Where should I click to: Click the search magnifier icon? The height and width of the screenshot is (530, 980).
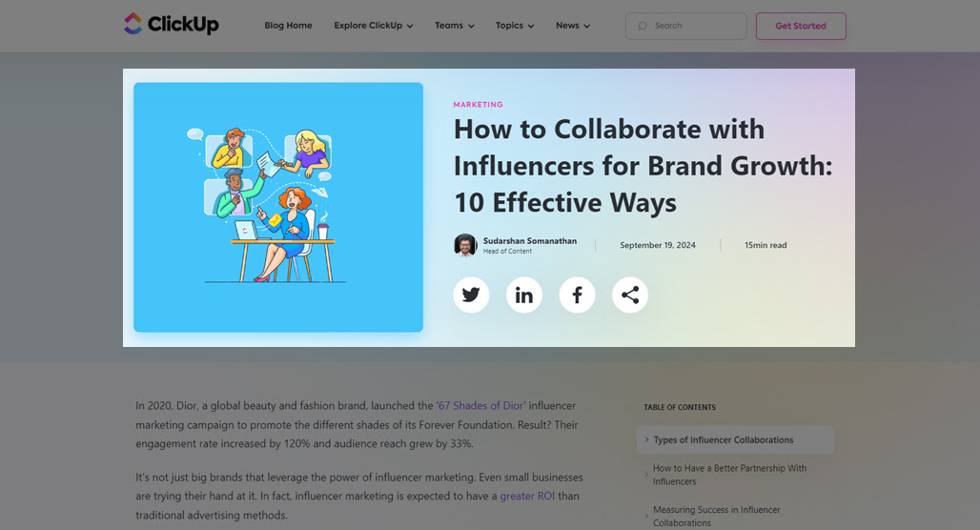(642, 26)
